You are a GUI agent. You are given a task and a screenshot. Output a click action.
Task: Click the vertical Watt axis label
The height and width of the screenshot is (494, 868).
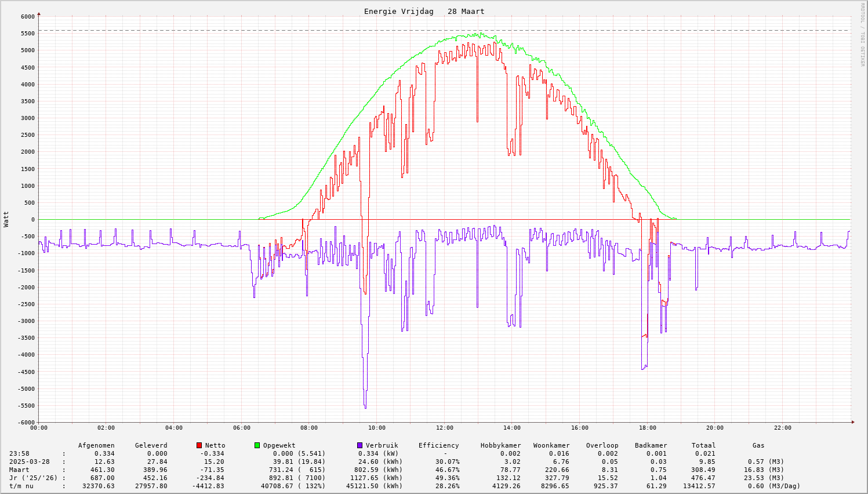6,219
